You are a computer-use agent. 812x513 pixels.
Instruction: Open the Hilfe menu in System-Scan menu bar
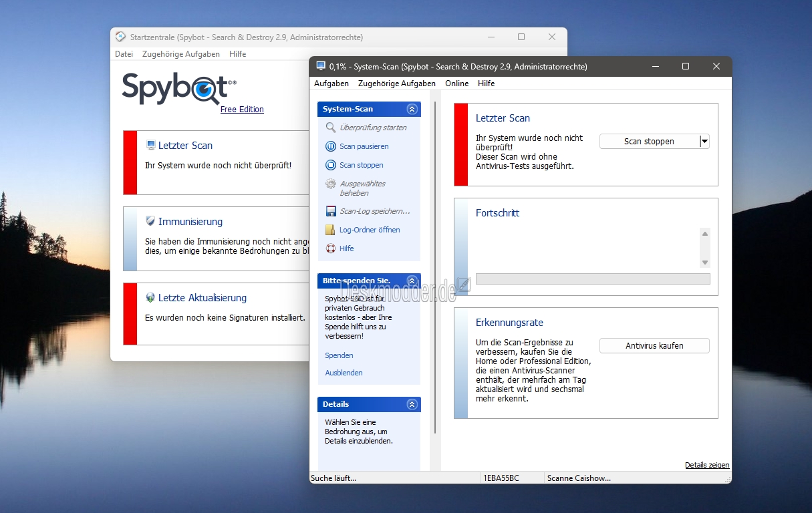487,83
